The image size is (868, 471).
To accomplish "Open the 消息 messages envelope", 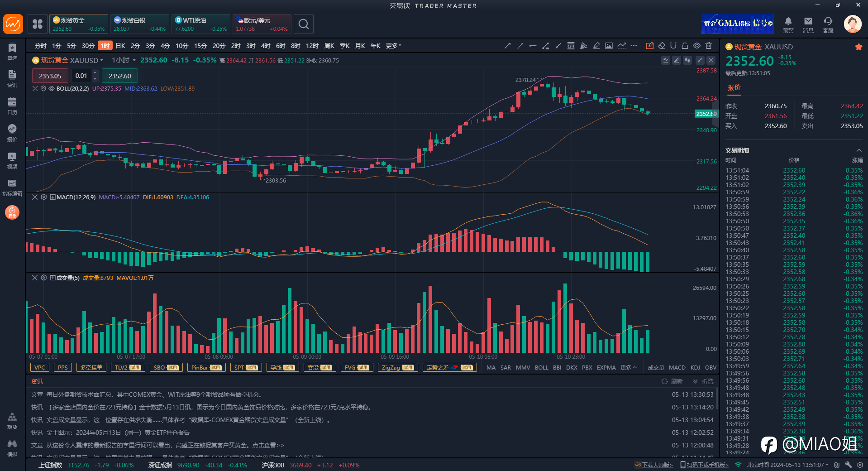I will (x=808, y=24).
